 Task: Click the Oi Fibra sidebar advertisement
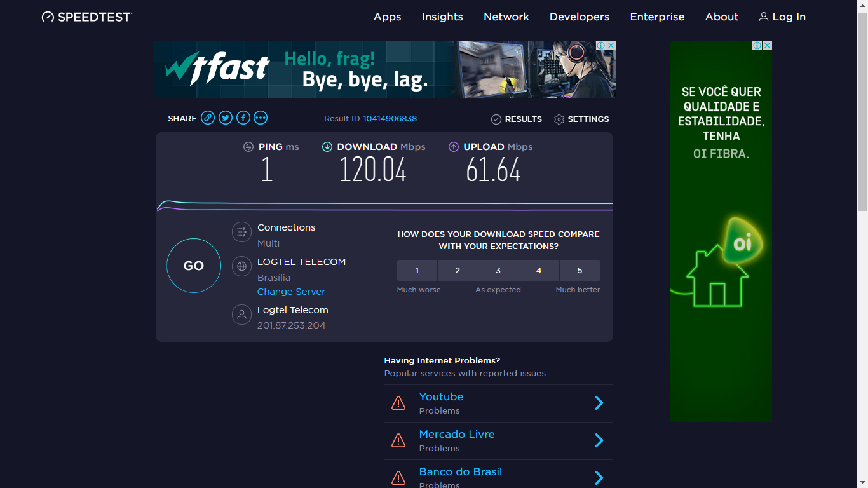[x=721, y=231]
